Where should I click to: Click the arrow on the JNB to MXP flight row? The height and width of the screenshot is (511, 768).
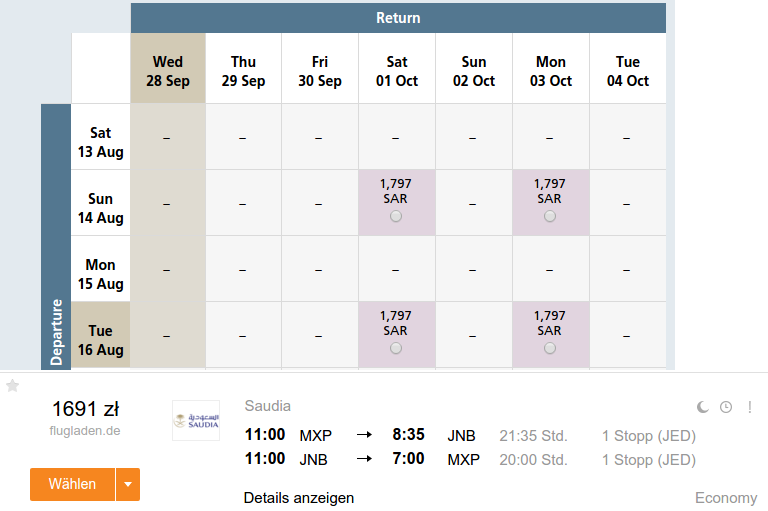coord(364,459)
